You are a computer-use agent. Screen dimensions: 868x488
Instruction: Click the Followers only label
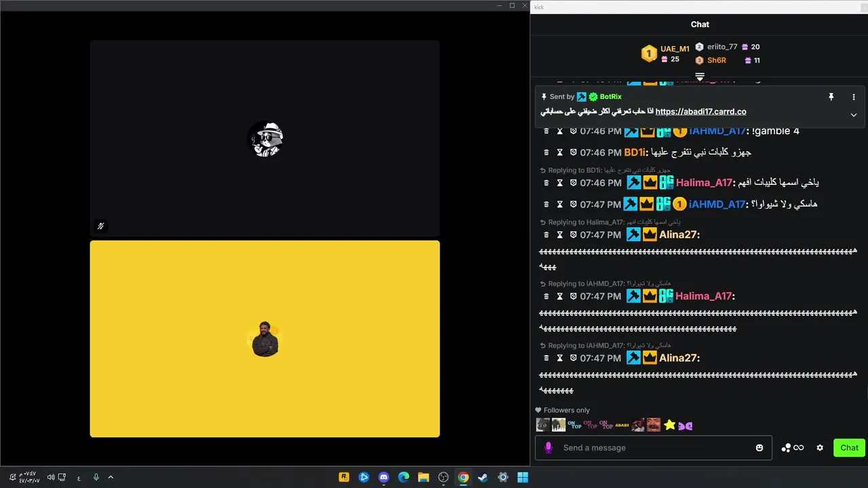point(567,410)
